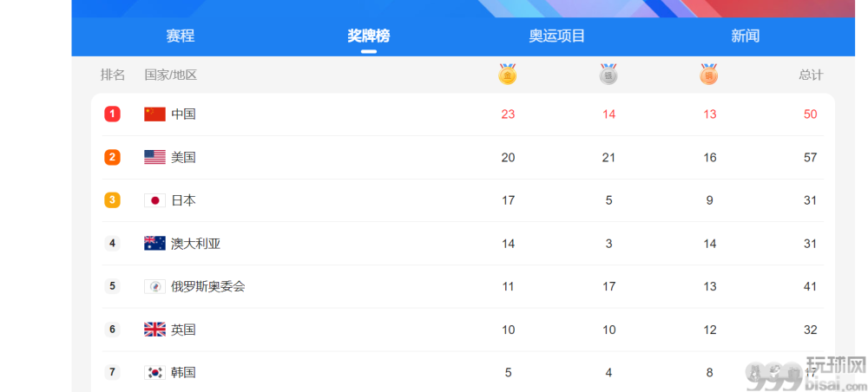Click the China flag icon
This screenshot has height=392, width=868.
click(155, 114)
